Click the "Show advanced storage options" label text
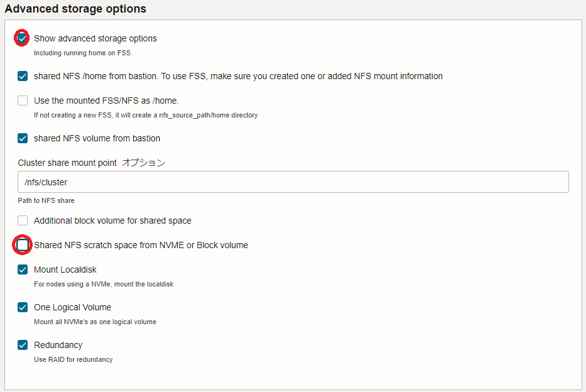The width and height of the screenshot is (586, 392). (95, 38)
